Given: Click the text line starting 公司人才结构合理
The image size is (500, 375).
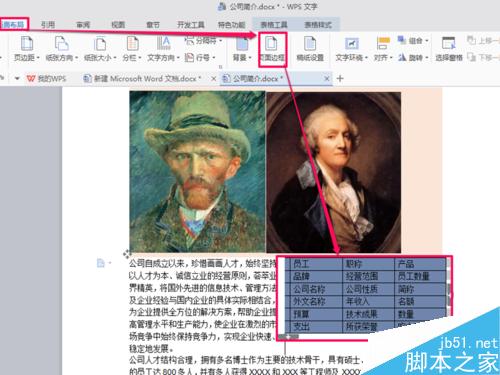Looking at the screenshot, I should click(246, 360).
